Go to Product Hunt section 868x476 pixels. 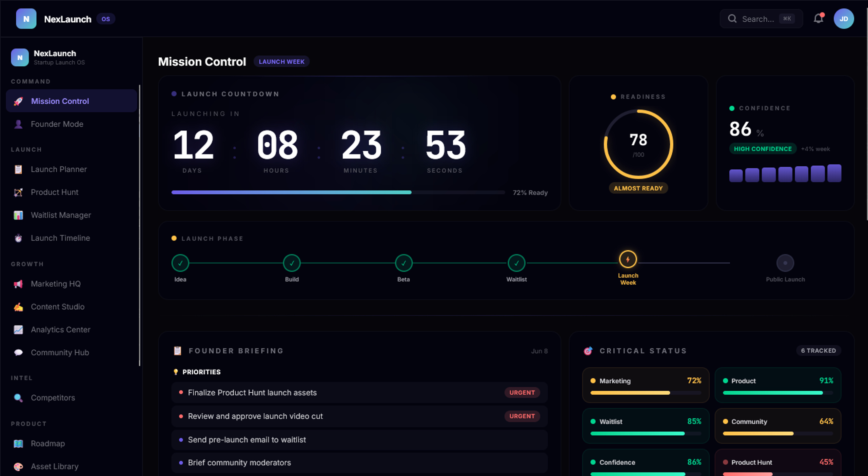coord(71,192)
